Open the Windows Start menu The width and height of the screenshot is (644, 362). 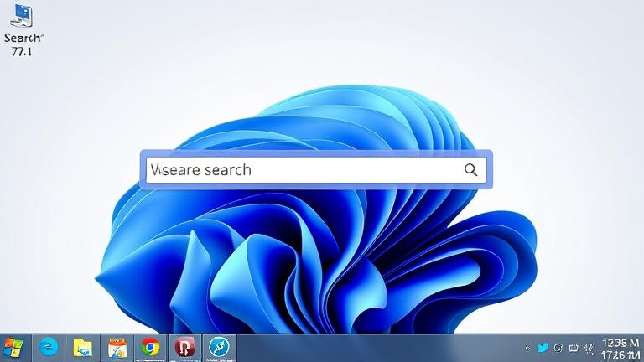click(13, 348)
